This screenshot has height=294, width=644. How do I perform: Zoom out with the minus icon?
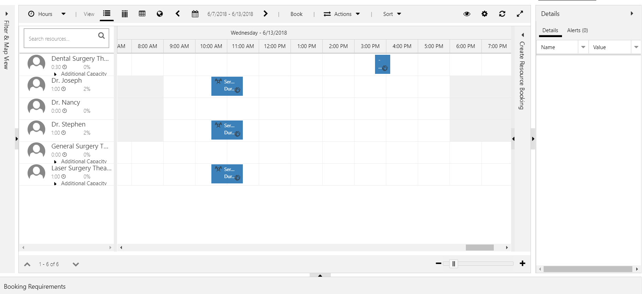pyautogui.click(x=438, y=263)
